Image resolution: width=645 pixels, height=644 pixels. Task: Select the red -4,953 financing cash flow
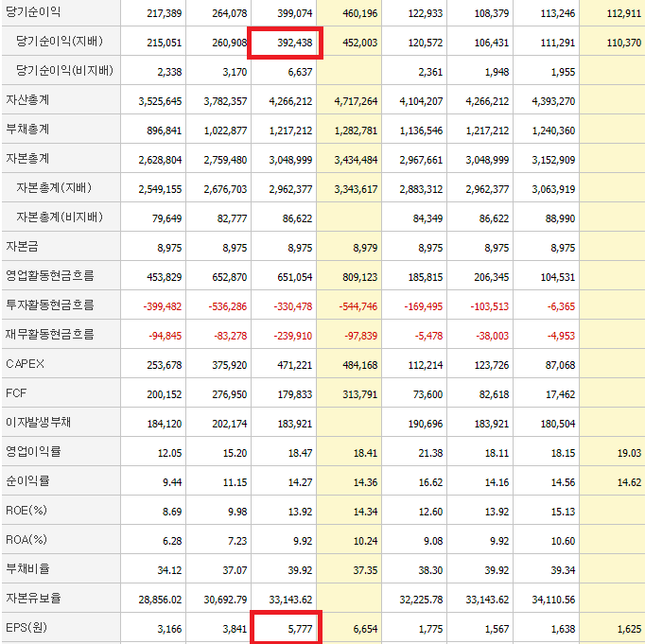(x=561, y=336)
